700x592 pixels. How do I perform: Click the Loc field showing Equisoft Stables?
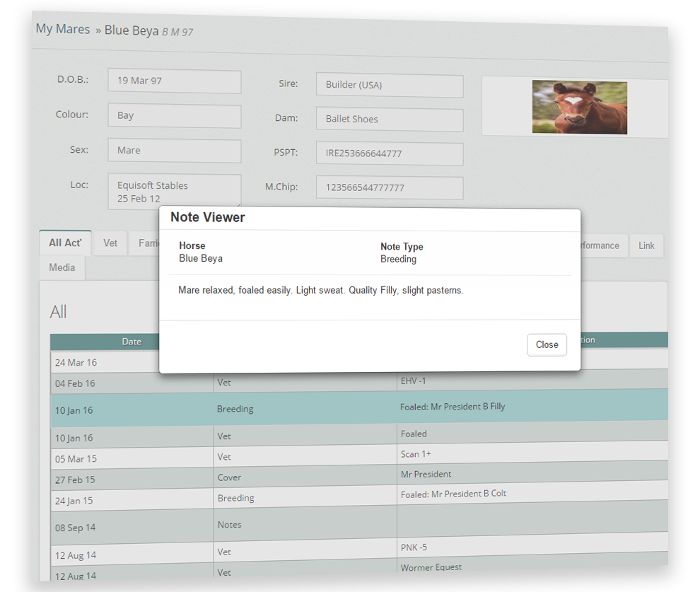pos(174,191)
